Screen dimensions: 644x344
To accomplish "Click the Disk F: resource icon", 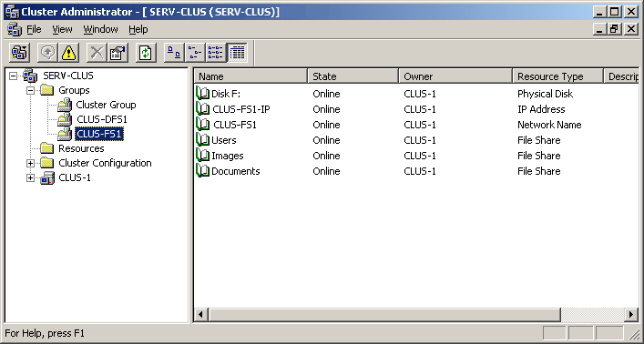I will pos(202,94).
